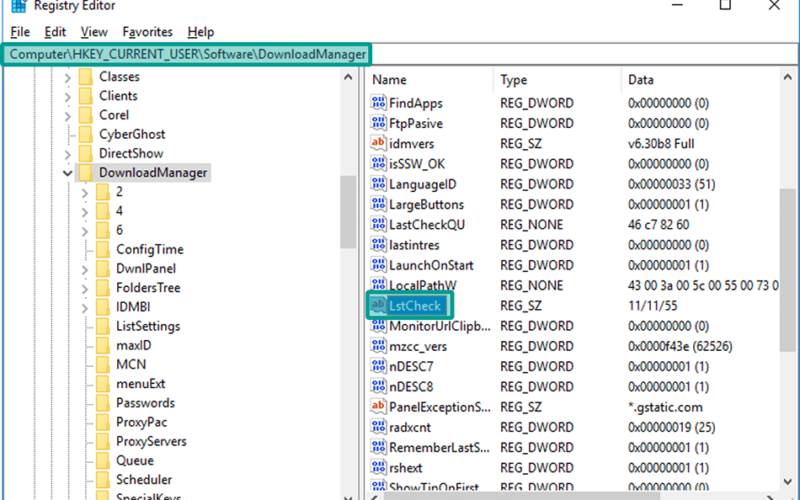Click the LanguageID DWORD value icon

(378, 184)
